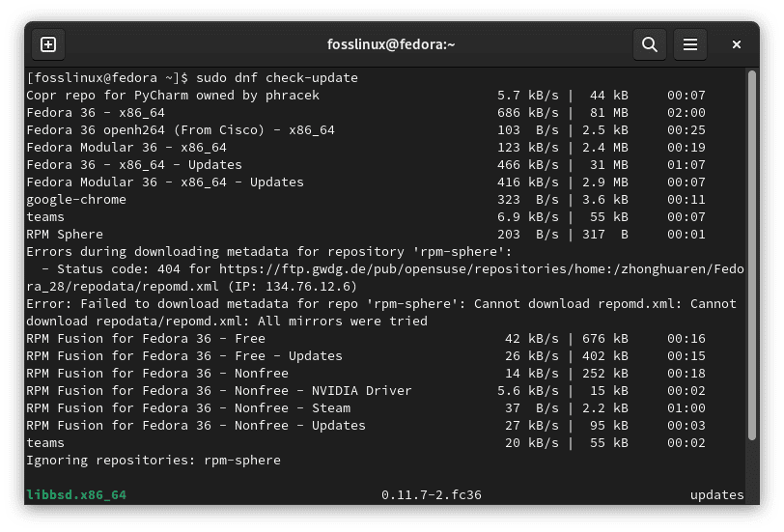This screenshot has height=532, width=784.
Task: Open the hamburger menu
Action: click(x=689, y=44)
